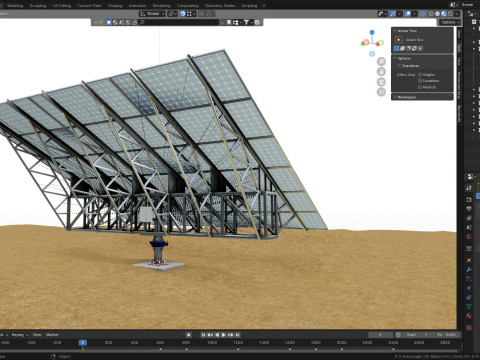Switch to the Modeling workspace tab
The height and width of the screenshot is (360, 480).
click(x=15, y=6)
